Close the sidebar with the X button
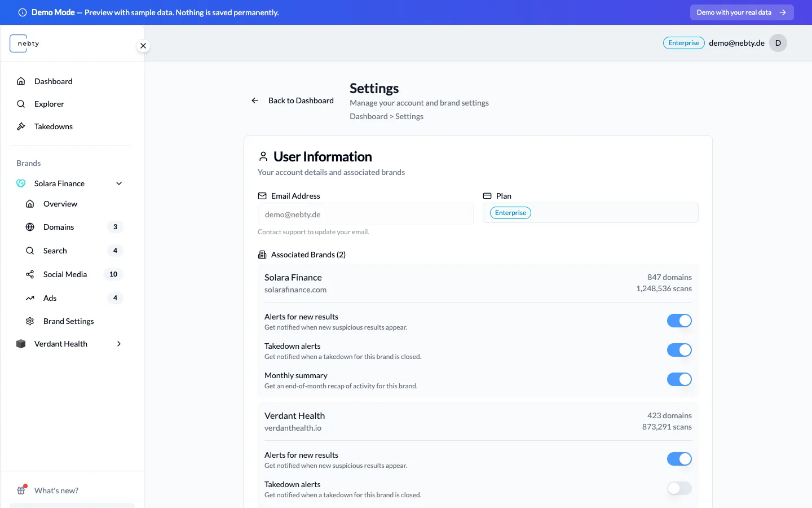This screenshot has height=508, width=812. pyautogui.click(x=143, y=46)
